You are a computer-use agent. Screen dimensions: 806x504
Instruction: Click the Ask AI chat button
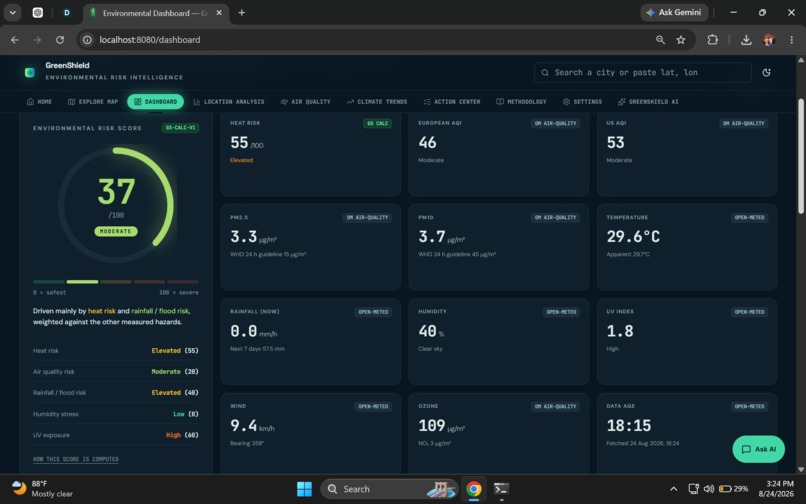coord(758,449)
